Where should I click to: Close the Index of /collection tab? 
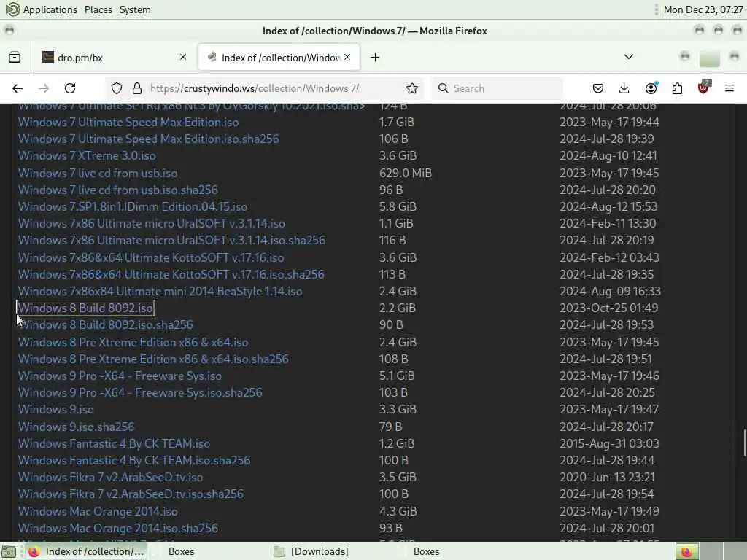347,57
